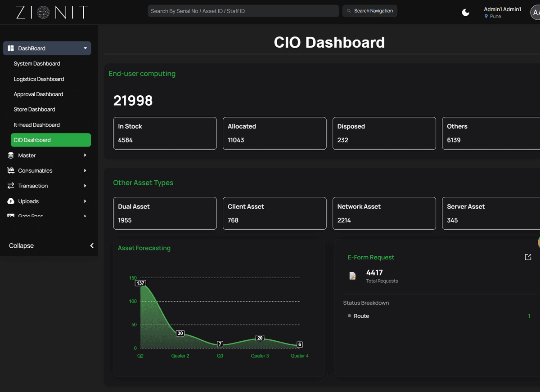Click the 30 data label on the chart
Screen dimensions: 540x392
coord(180,334)
